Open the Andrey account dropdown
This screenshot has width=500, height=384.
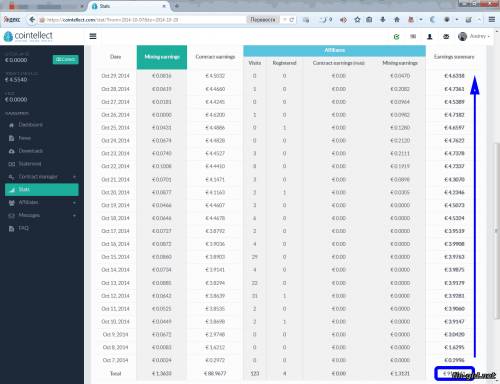tap(474, 36)
